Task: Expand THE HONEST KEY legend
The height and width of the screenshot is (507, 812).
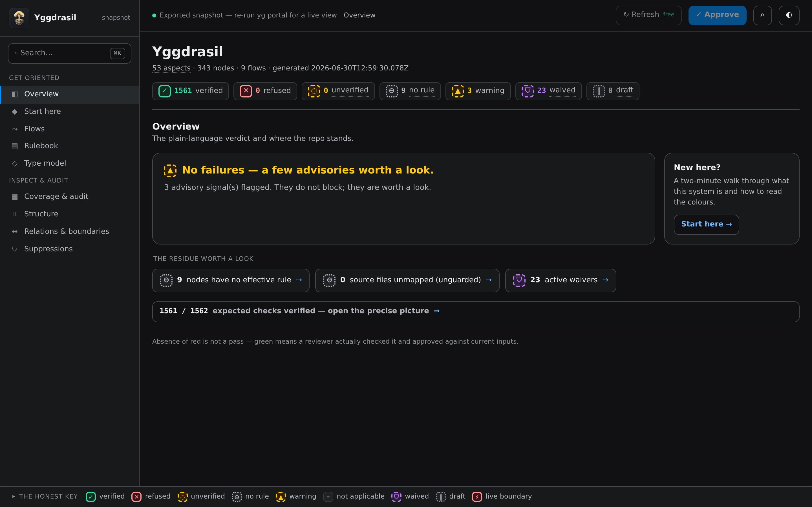Action: coord(45,497)
